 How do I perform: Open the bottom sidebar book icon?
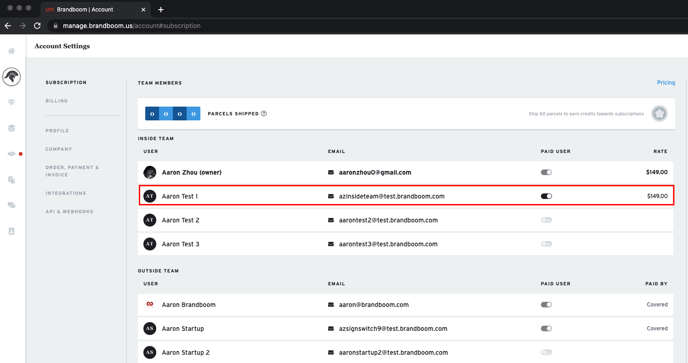[x=11, y=231]
